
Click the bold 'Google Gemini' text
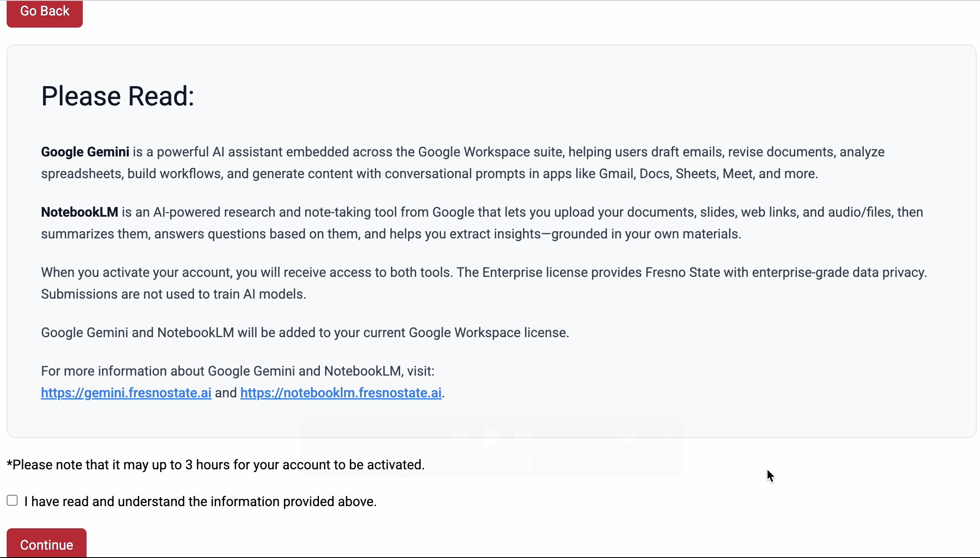[x=85, y=152]
